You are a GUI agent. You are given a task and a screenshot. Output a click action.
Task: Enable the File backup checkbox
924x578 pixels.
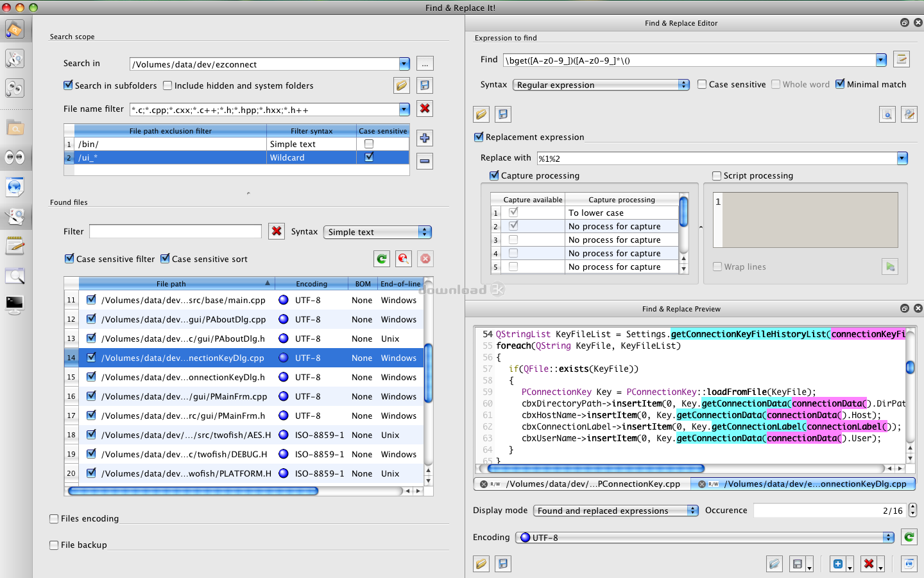click(x=54, y=545)
